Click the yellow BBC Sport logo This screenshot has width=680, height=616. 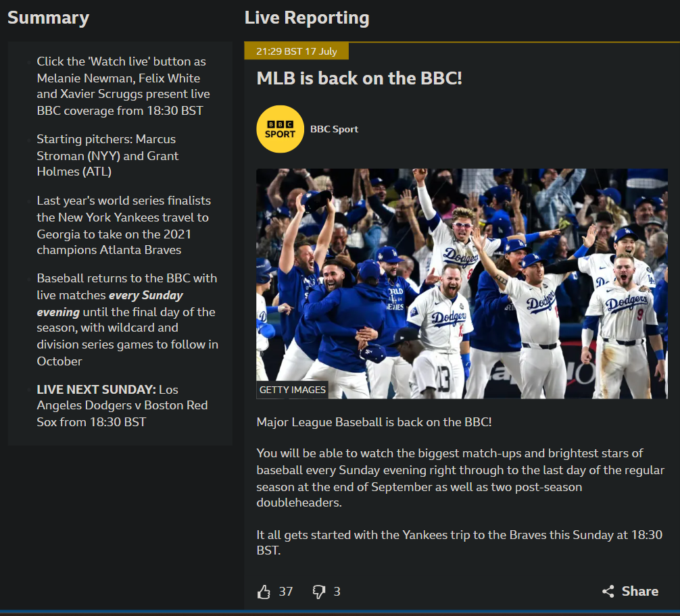pos(280,129)
